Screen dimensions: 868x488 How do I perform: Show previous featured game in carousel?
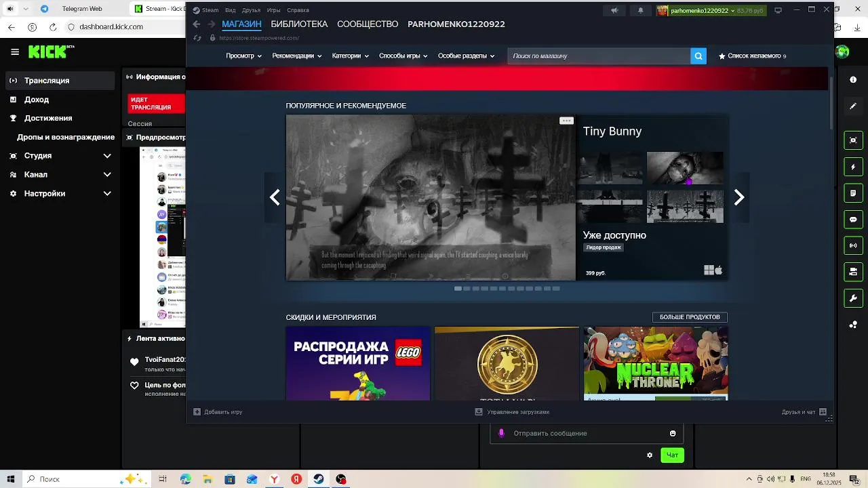pos(275,197)
